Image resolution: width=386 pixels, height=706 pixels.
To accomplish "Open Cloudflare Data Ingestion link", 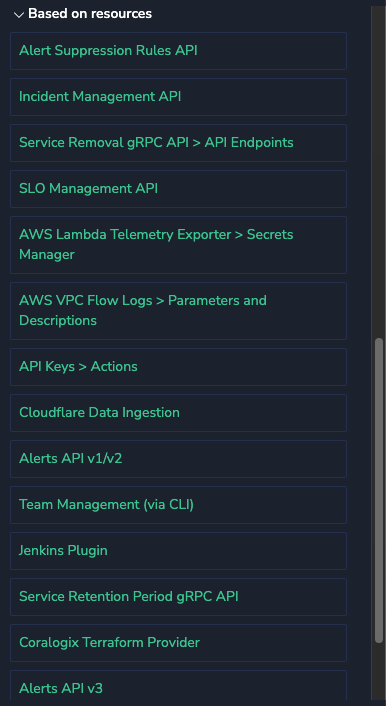I will (178, 413).
